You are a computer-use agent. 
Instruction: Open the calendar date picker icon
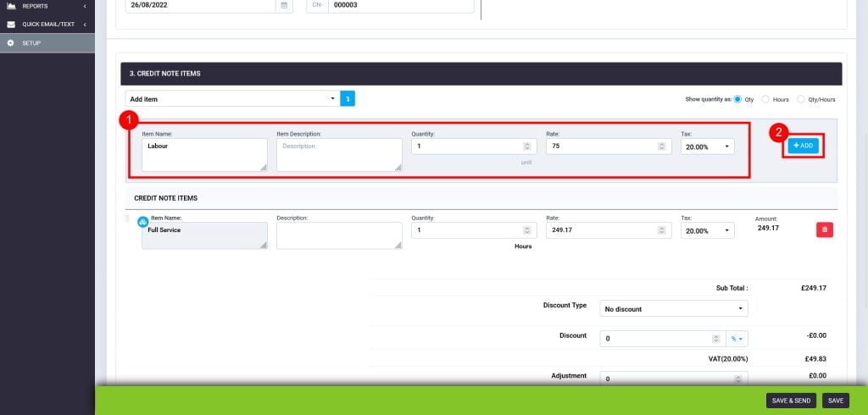(283, 5)
